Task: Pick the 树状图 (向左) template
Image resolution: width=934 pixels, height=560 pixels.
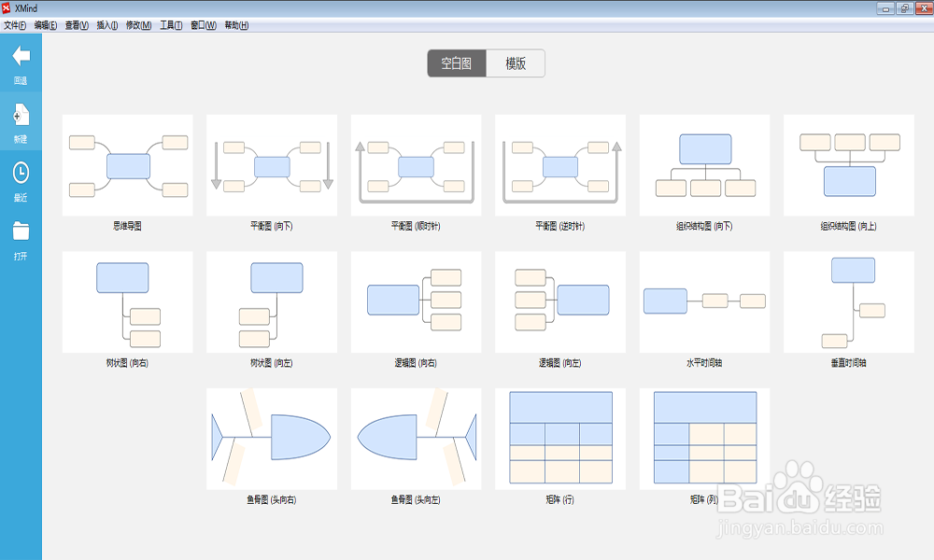Action: click(271, 302)
